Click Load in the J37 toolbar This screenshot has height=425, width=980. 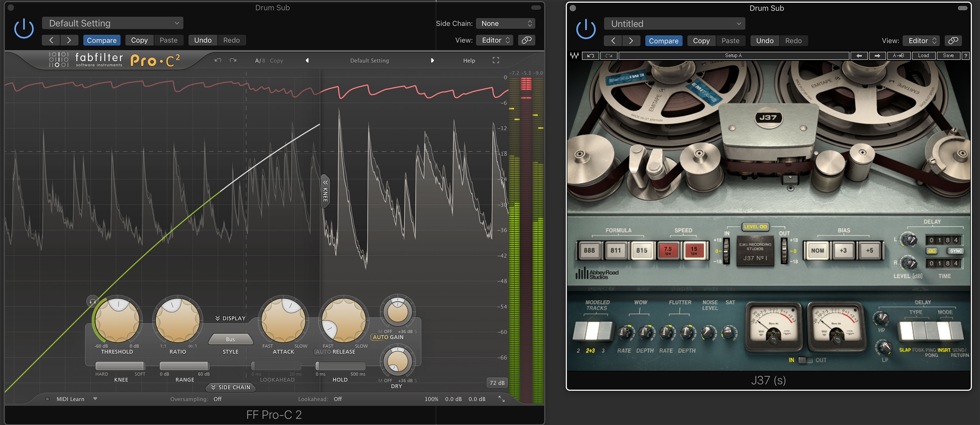pyautogui.click(x=923, y=55)
